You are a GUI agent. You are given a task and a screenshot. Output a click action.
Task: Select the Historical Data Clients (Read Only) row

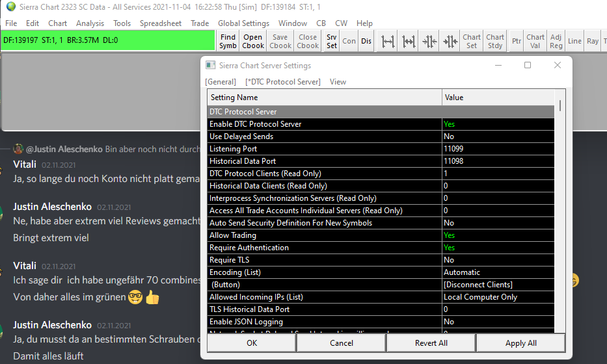click(x=381, y=186)
